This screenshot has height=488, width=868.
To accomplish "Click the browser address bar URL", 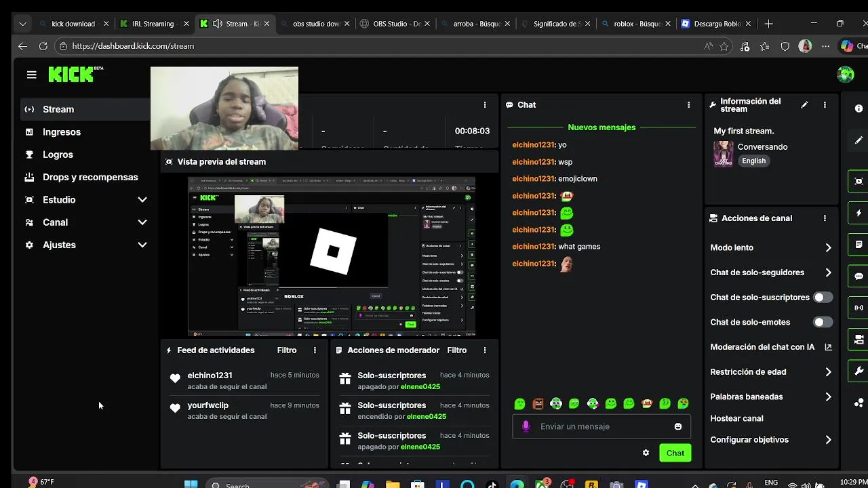I will 133,46.
